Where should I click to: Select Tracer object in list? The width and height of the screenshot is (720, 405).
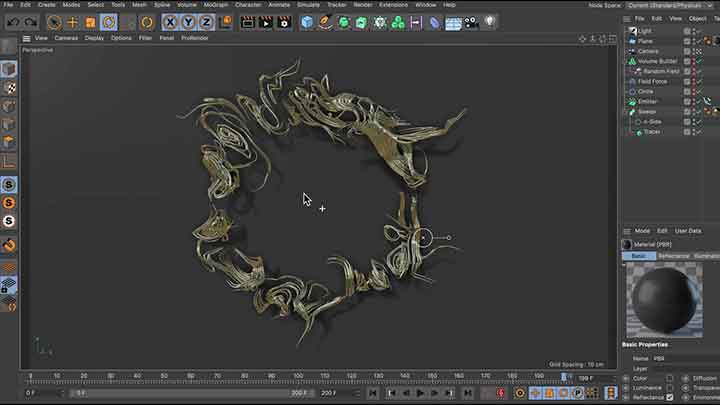(652, 132)
